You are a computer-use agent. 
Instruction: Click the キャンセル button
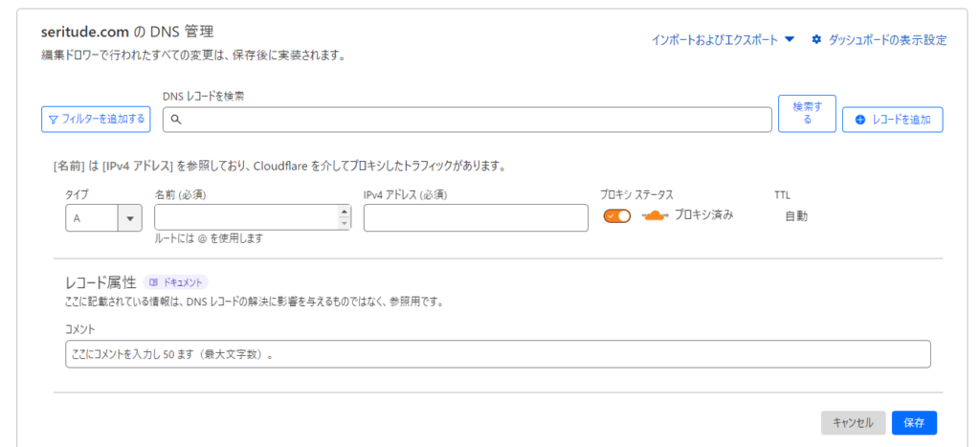point(853,423)
